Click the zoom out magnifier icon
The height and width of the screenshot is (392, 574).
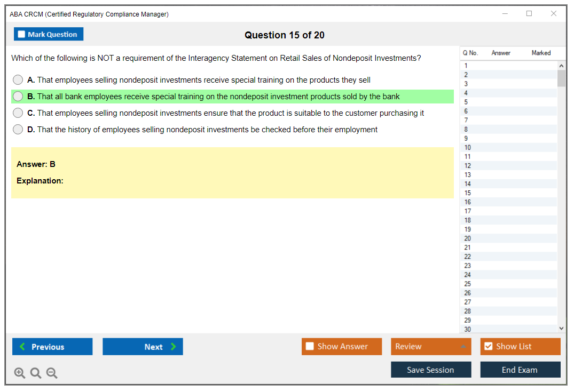[52, 373]
